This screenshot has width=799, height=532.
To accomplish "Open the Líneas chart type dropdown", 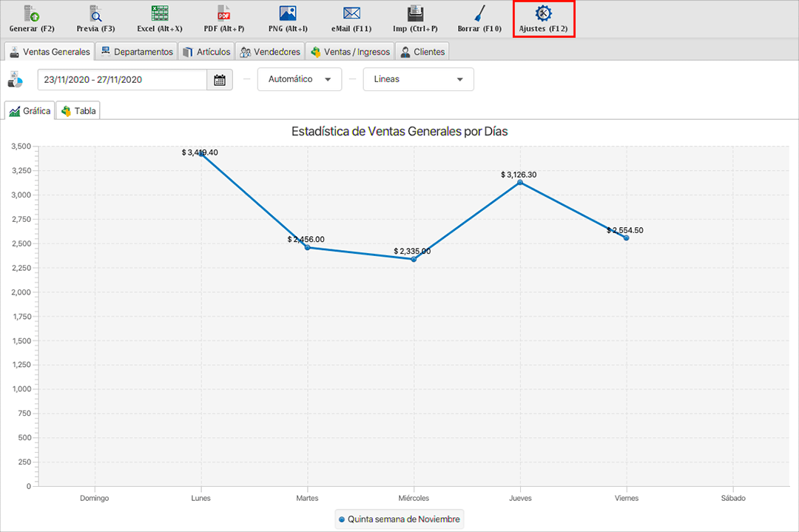I will (x=418, y=79).
